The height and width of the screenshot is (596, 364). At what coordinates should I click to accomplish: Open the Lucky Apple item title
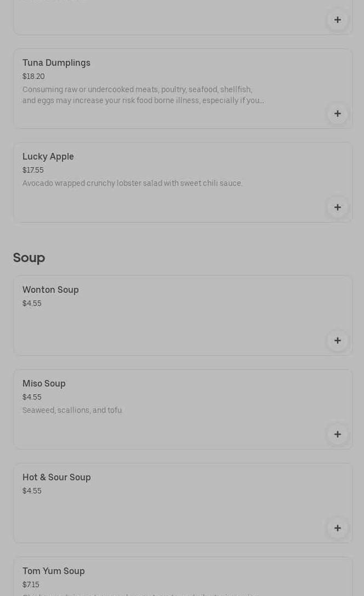pos(48,157)
